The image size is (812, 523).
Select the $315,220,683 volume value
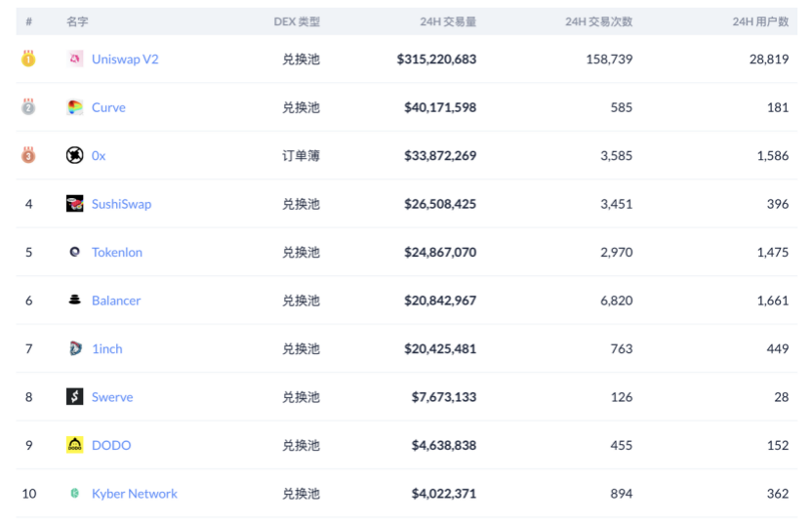tap(436, 59)
